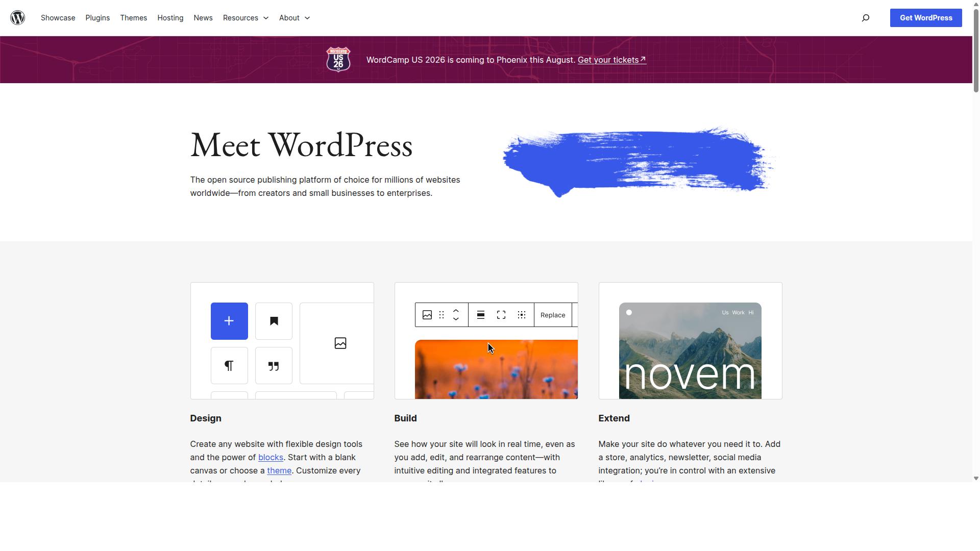Select the bookmark block tile

[274, 321]
